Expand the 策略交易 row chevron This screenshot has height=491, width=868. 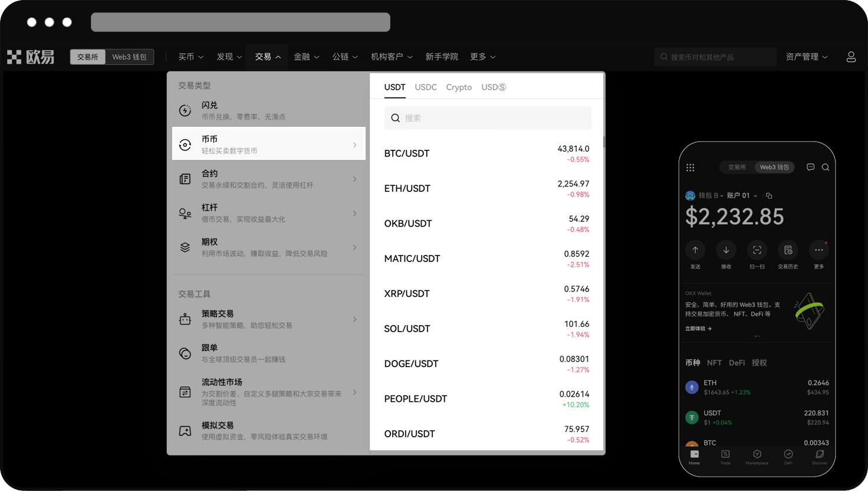point(354,319)
